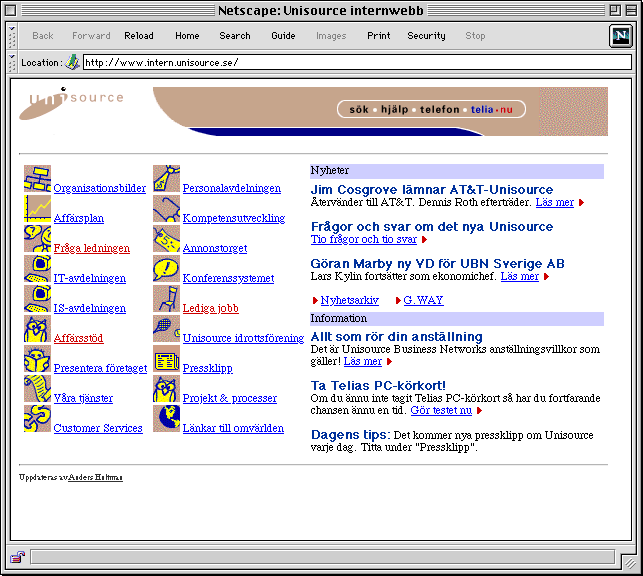Click the Ta Telias PC-körkort! headline
The image size is (643, 576).
click(378, 385)
